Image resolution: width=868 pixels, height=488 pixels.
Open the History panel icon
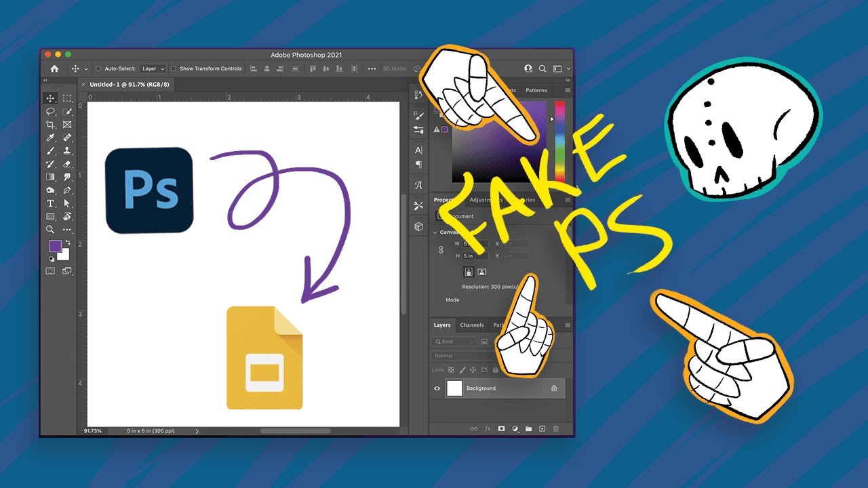tap(418, 96)
